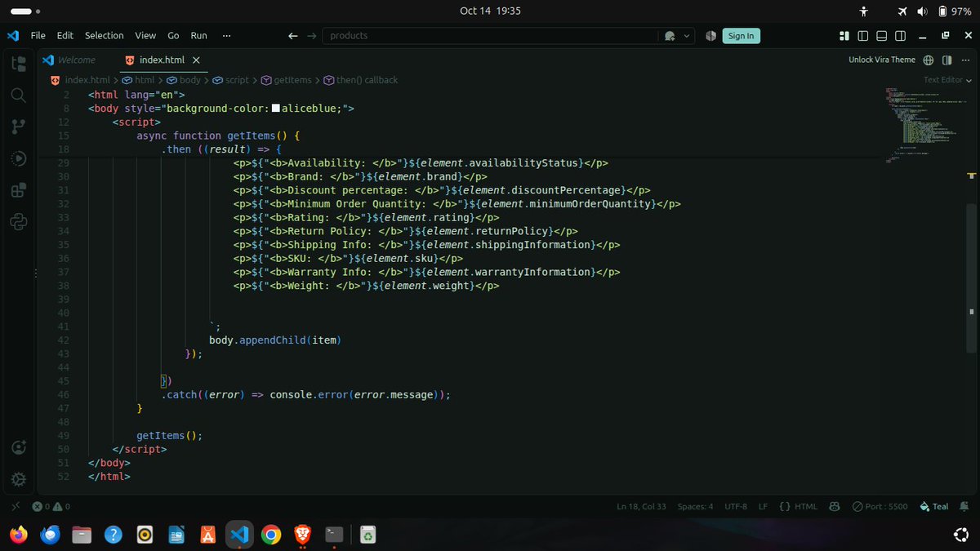The image size is (980, 551).
Task: Open the Selection menu
Action: (105, 36)
